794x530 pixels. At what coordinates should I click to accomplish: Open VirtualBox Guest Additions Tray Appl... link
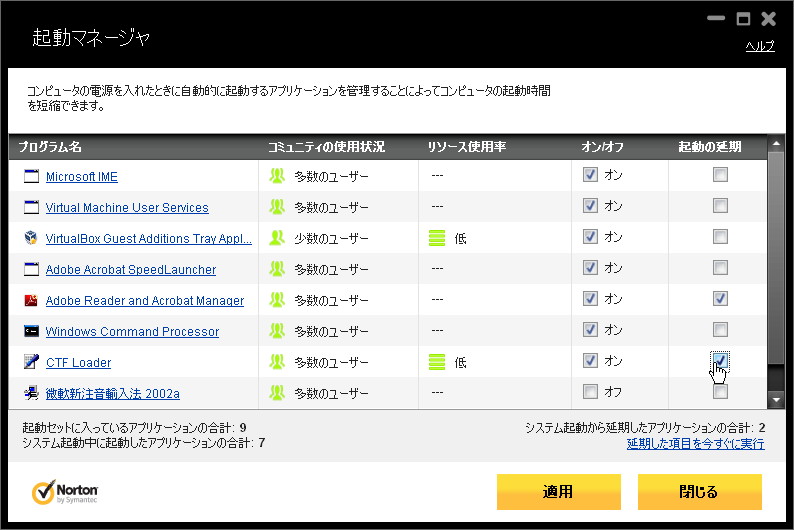[x=148, y=238]
